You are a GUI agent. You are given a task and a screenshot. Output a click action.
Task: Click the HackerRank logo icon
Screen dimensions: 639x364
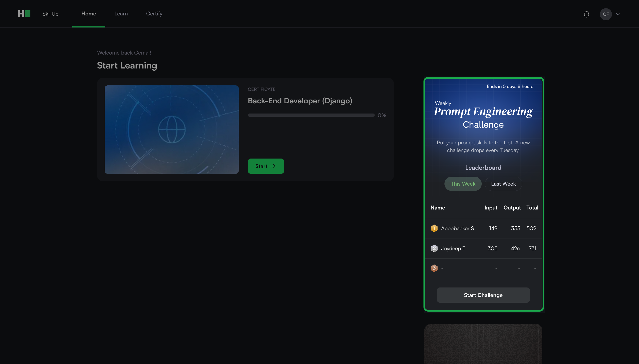24,14
